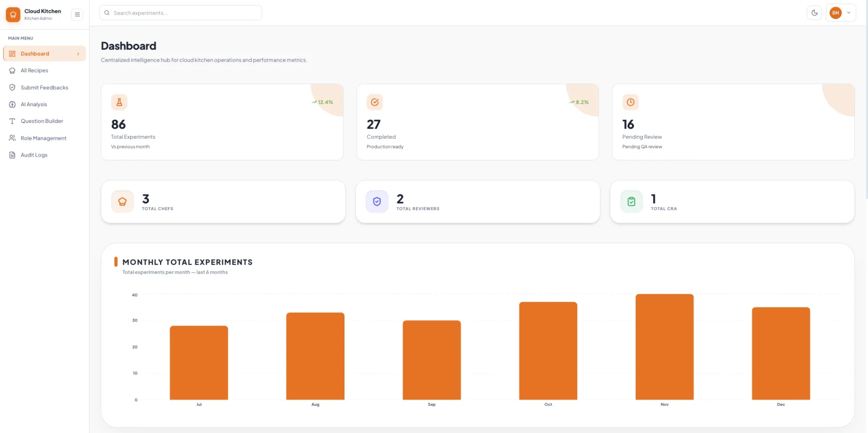Click the Cloud Kitchen logo icon
Image resolution: width=868 pixels, height=433 pixels.
[13, 15]
